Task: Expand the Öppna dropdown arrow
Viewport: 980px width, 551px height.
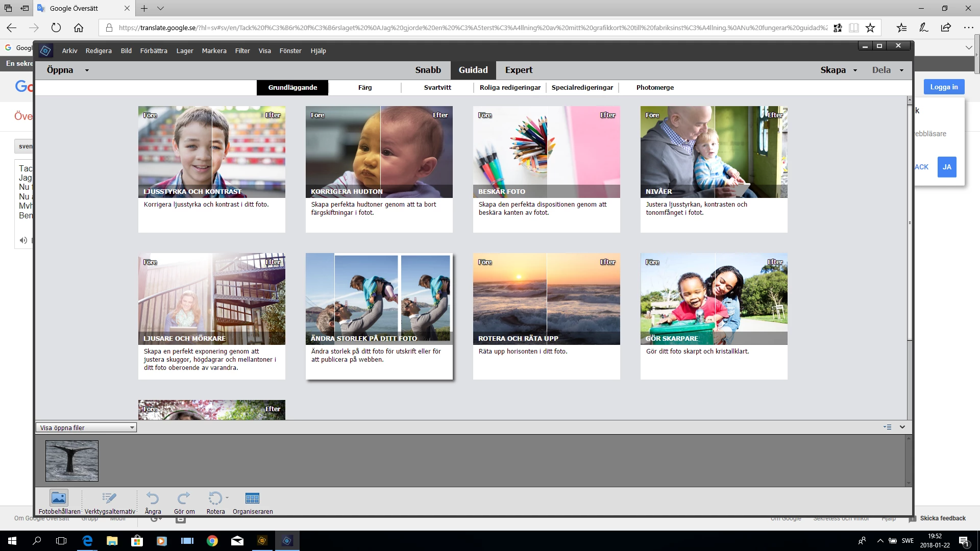Action: (x=87, y=70)
